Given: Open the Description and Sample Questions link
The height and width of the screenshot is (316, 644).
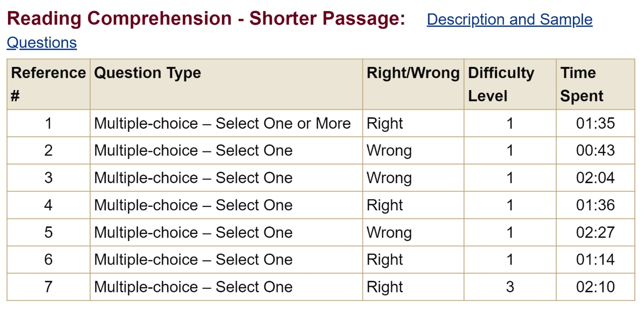Looking at the screenshot, I should [509, 20].
